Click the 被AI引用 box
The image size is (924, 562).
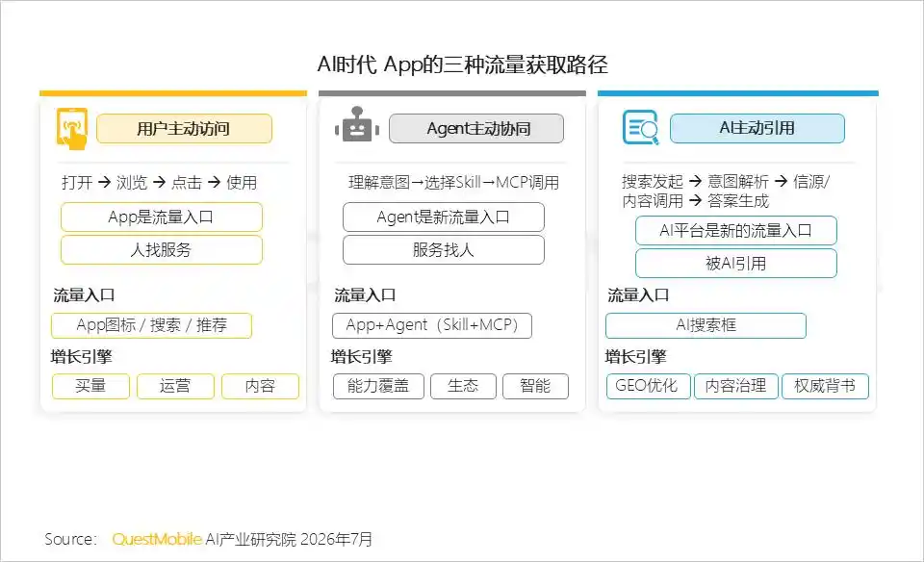coord(736,264)
